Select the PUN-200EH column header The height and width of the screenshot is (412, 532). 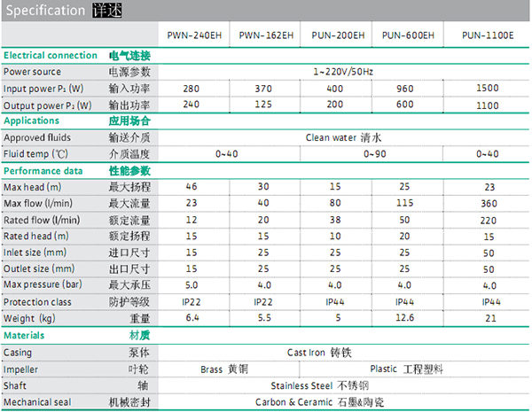[x=334, y=35]
